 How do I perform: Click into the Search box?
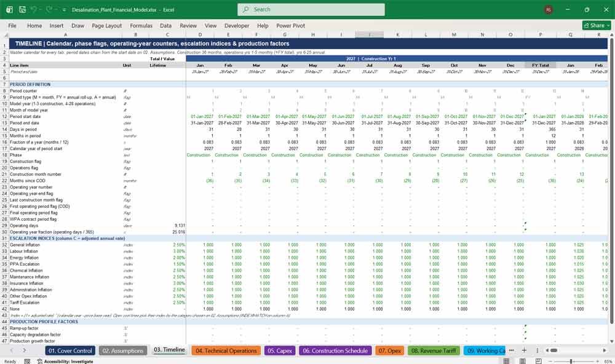(x=311, y=9)
